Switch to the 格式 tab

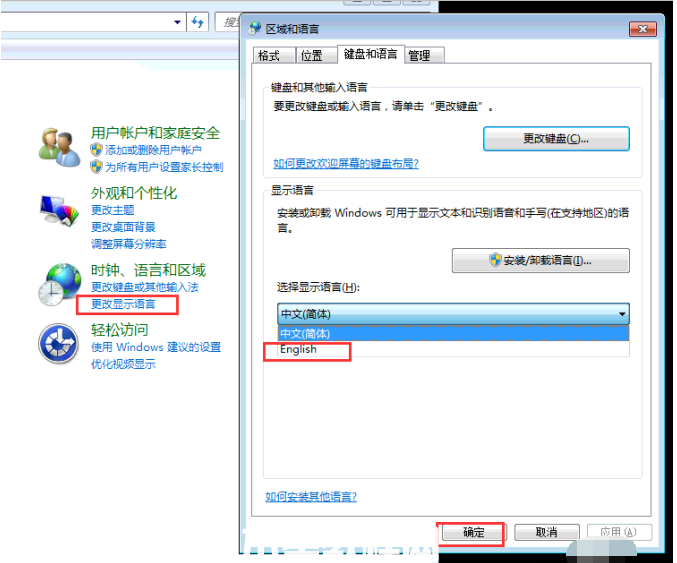[273, 55]
